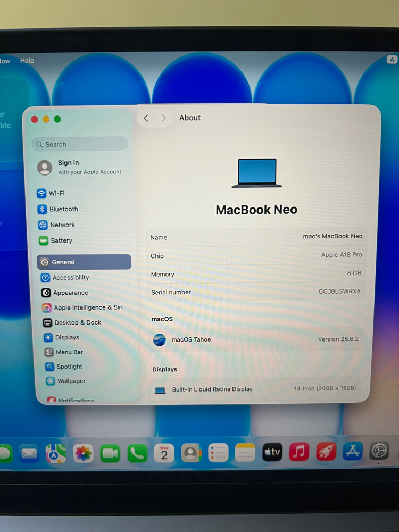Click the MacBook Neo laptop image
The height and width of the screenshot is (532, 399).
[x=257, y=173]
